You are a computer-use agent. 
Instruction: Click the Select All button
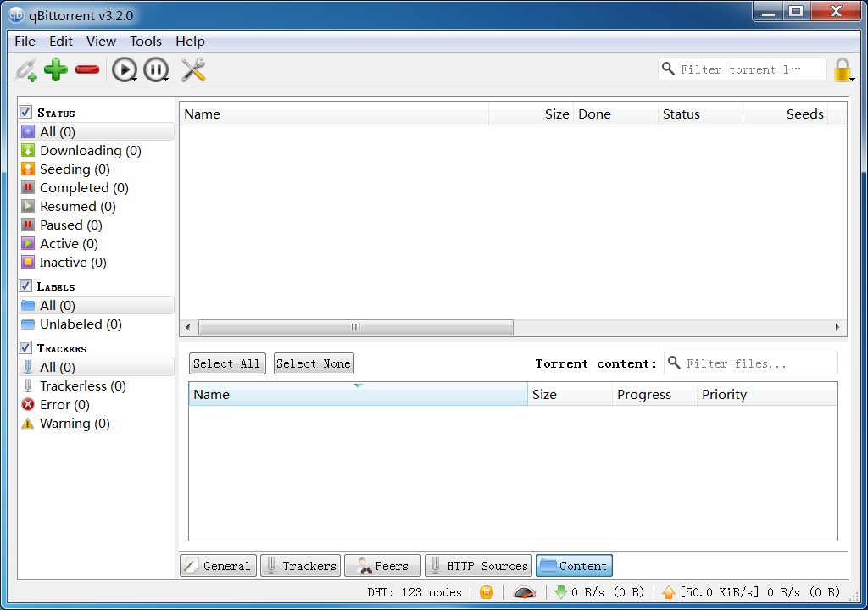(x=226, y=363)
